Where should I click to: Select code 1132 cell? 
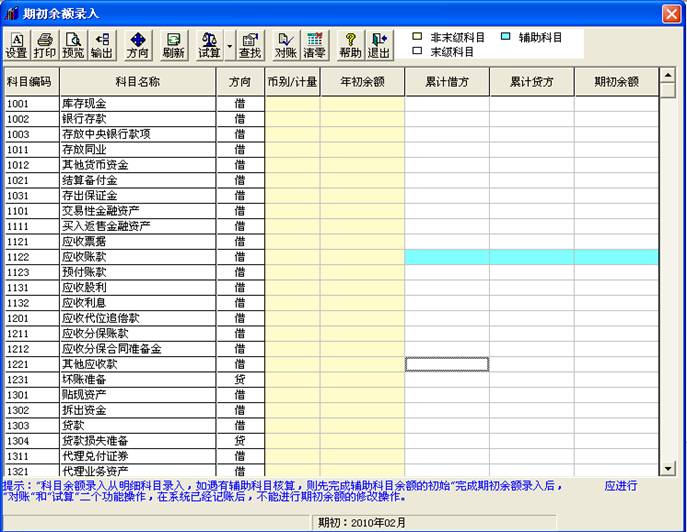(x=32, y=303)
